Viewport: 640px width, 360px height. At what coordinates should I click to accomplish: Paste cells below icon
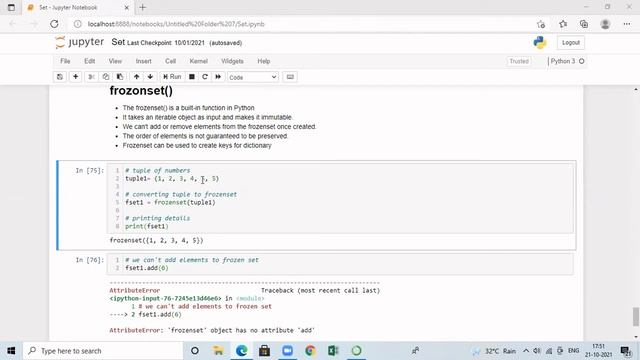coord(120,77)
